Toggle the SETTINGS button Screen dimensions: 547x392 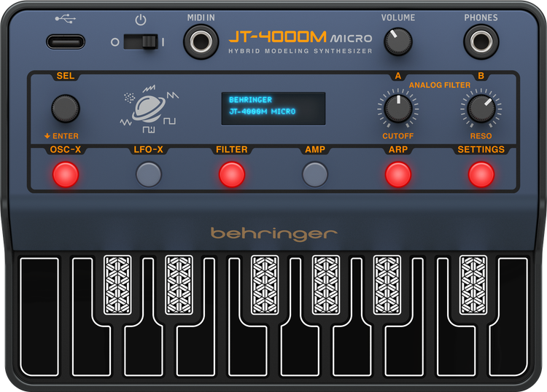[481, 174]
